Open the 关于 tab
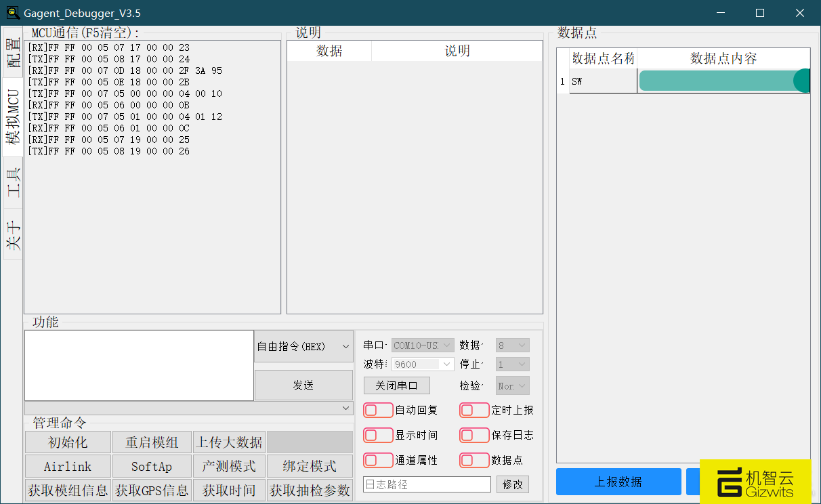The height and width of the screenshot is (504, 821). pos(13,234)
